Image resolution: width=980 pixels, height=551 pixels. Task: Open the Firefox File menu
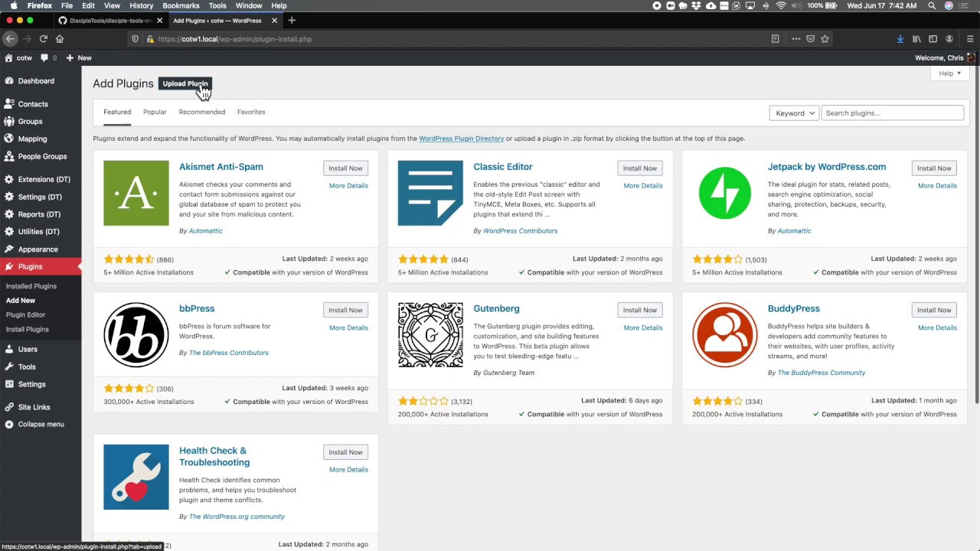[x=67, y=5]
